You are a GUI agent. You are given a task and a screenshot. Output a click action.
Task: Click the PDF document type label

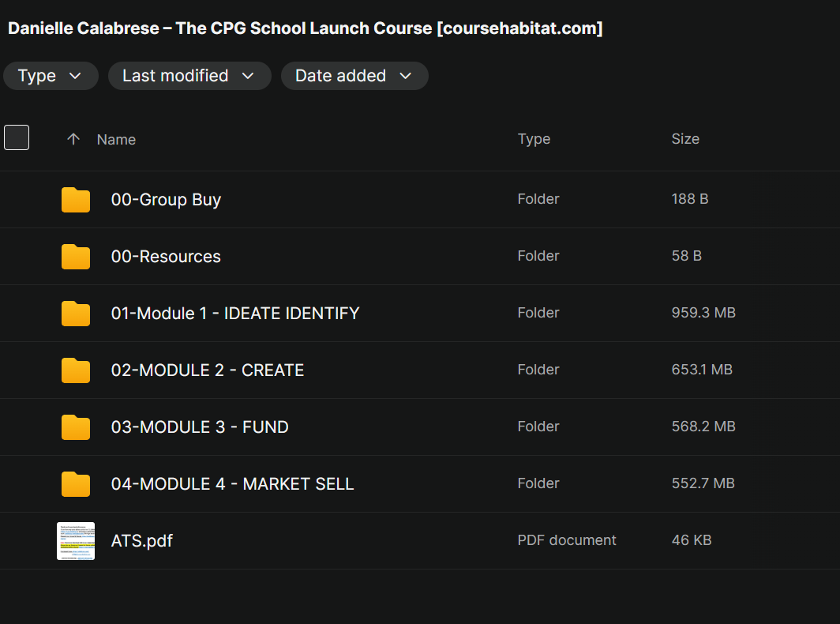tap(567, 539)
